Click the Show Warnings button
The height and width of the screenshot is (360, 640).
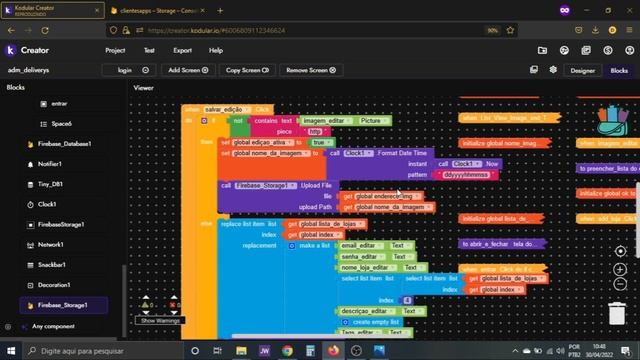click(160, 320)
